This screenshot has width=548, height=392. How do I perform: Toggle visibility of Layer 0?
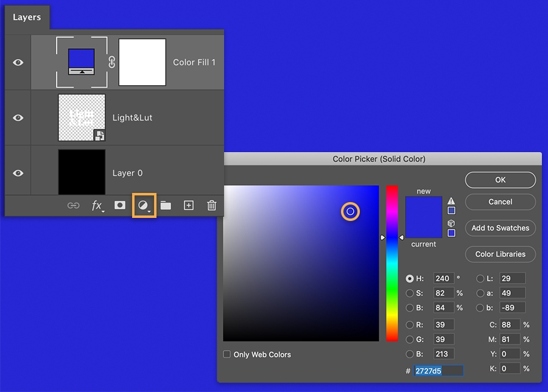pyautogui.click(x=18, y=172)
